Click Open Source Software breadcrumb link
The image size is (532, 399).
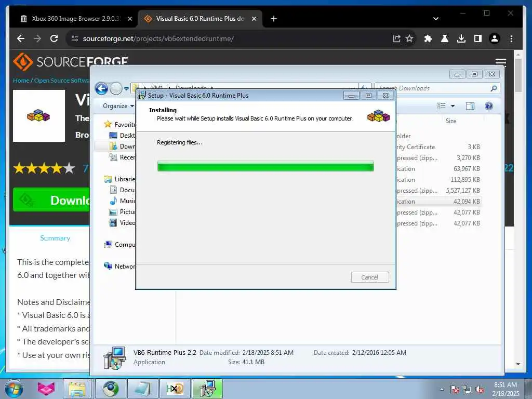coord(62,81)
